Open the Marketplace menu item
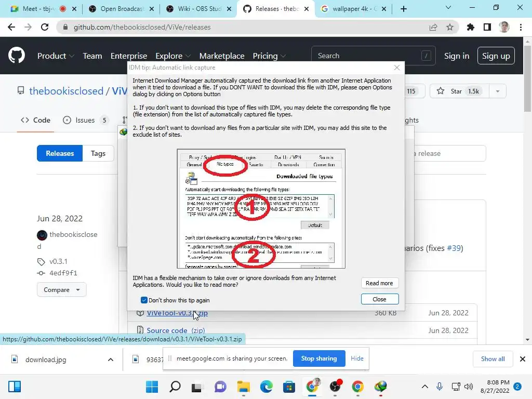Viewport: 532px width, 399px height. [x=221, y=56]
